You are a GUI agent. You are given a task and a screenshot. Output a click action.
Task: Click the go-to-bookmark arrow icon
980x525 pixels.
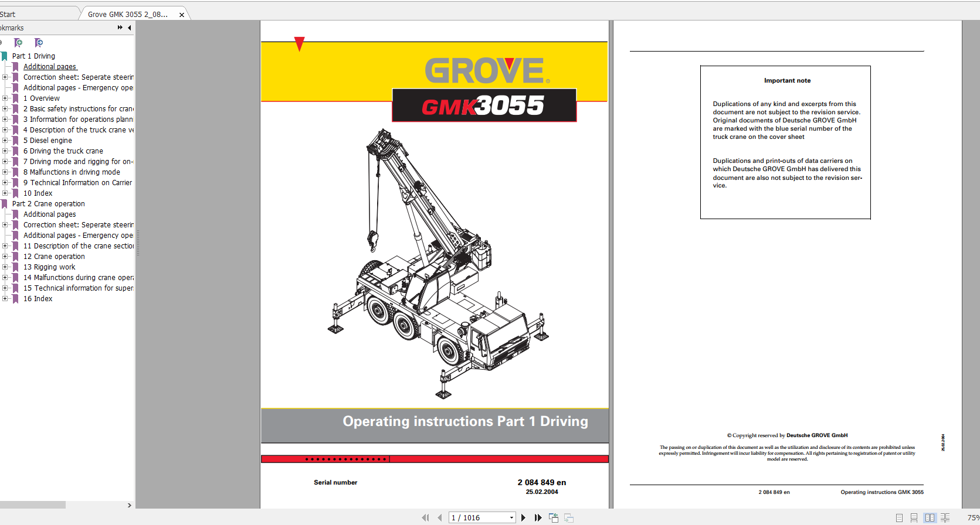tap(39, 43)
